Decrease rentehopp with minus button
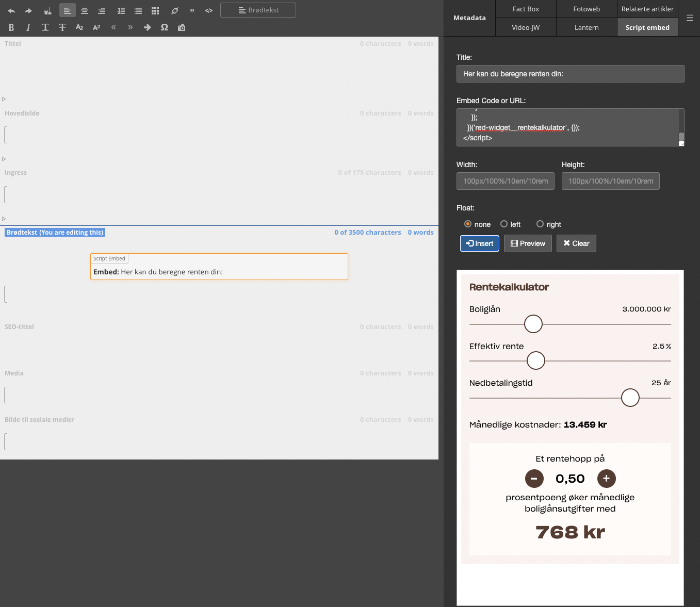Screen dimensions: 700x607 534,479
